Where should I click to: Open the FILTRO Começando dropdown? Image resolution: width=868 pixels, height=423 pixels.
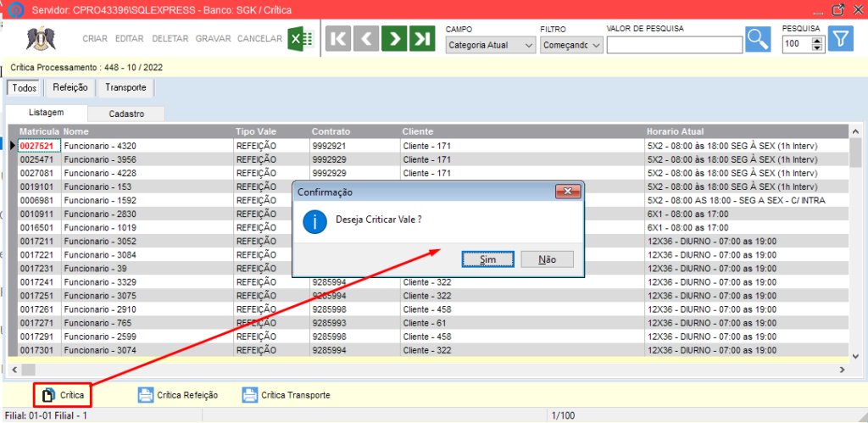(571, 45)
